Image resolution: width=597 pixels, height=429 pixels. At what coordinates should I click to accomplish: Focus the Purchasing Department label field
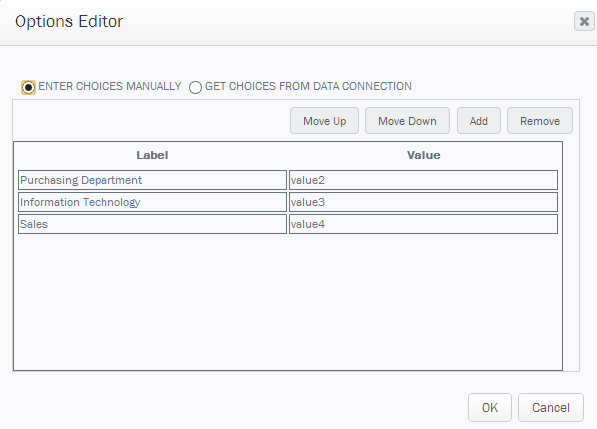(152, 180)
